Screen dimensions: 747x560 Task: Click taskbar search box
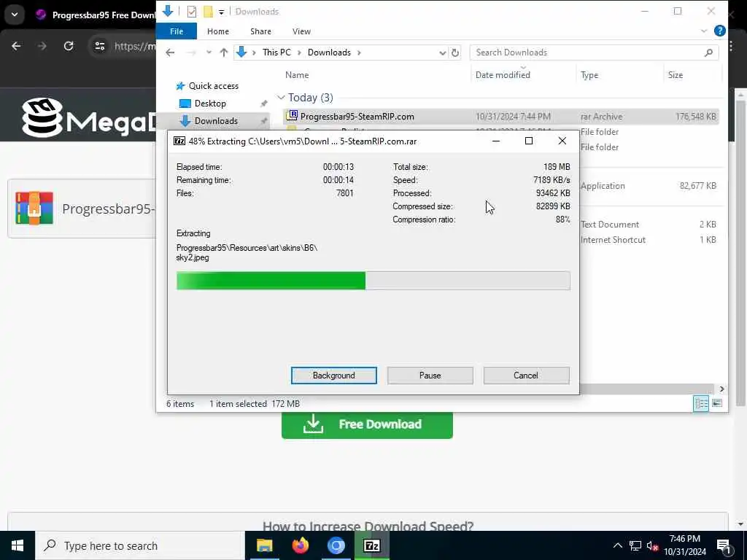(x=139, y=545)
